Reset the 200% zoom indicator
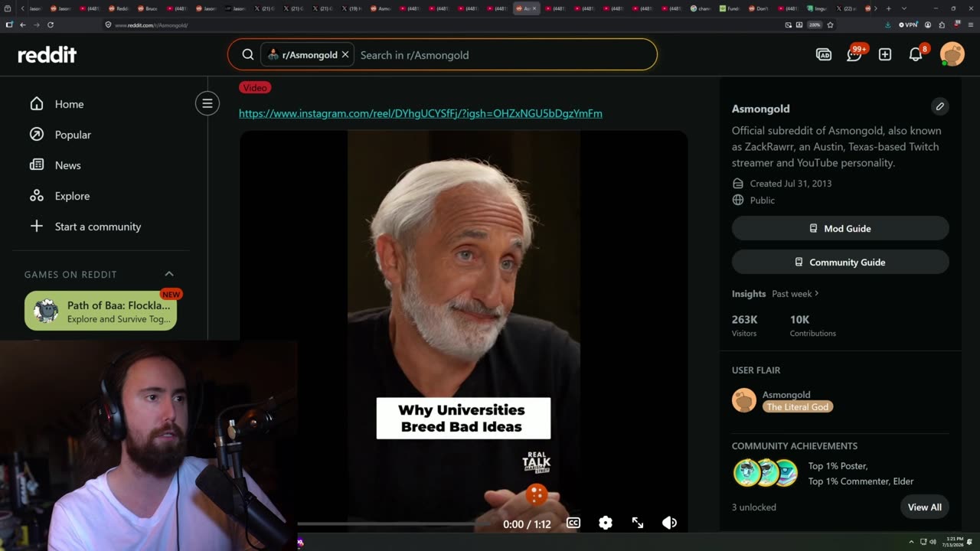980x551 pixels. click(815, 24)
